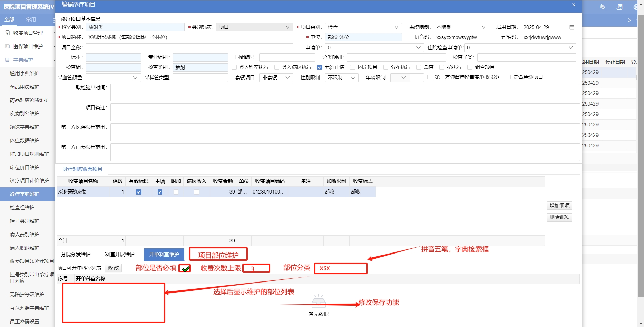The height and width of the screenshot is (327, 644).
Task: Enable the 组合项目 checkbox
Action: pos(470,67)
